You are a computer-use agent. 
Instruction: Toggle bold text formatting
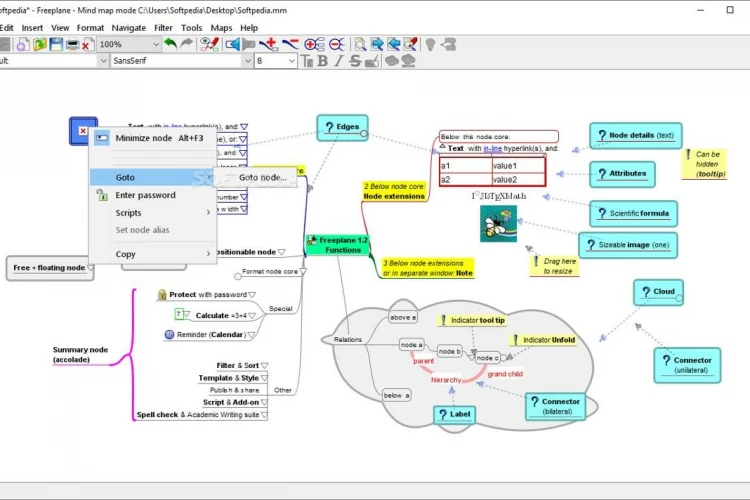coord(322,61)
